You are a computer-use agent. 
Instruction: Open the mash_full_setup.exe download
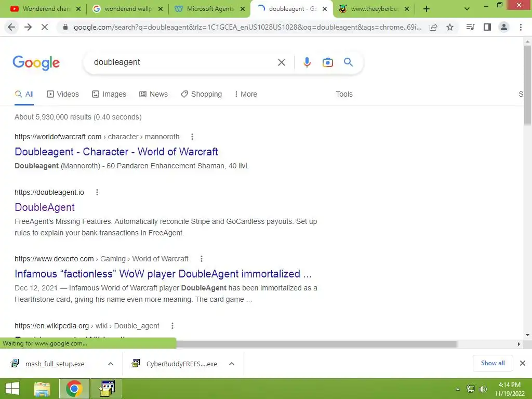coord(55,364)
